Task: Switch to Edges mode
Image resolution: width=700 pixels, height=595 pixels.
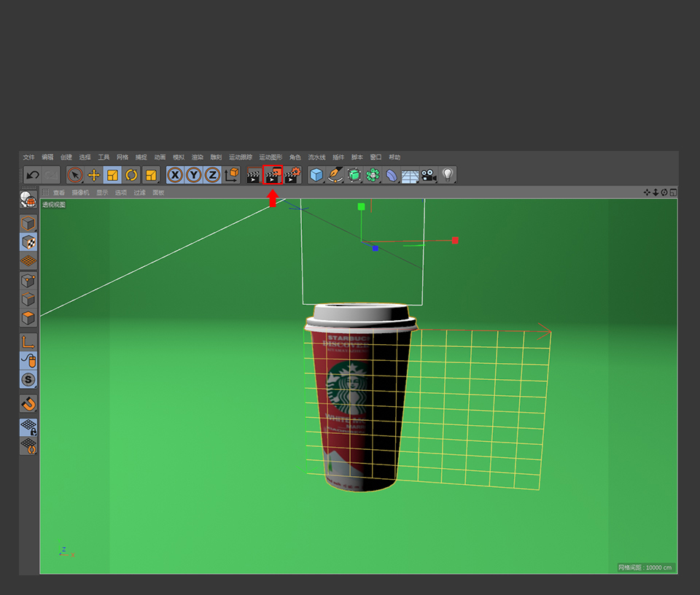Action: tap(28, 300)
